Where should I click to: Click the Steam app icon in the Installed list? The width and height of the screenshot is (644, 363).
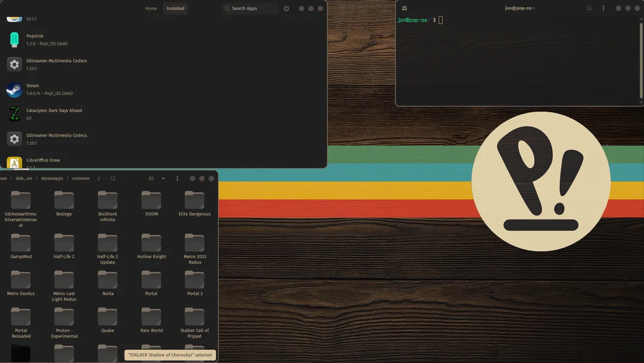[14, 89]
